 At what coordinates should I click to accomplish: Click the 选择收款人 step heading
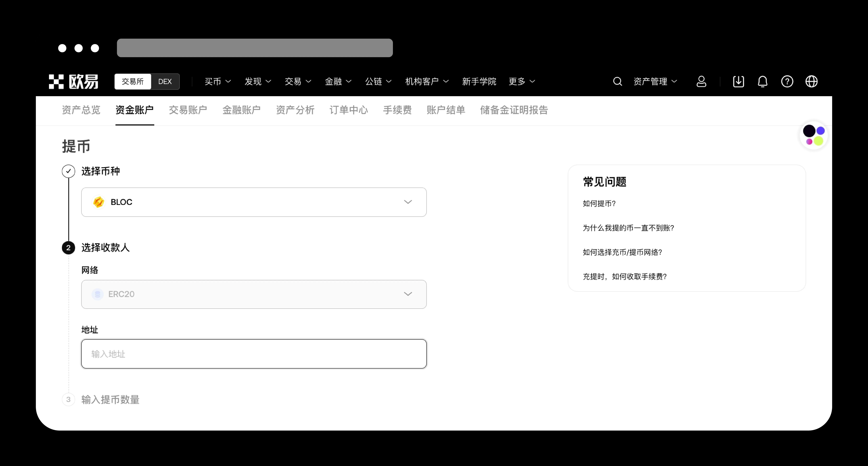[x=105, y=248]
